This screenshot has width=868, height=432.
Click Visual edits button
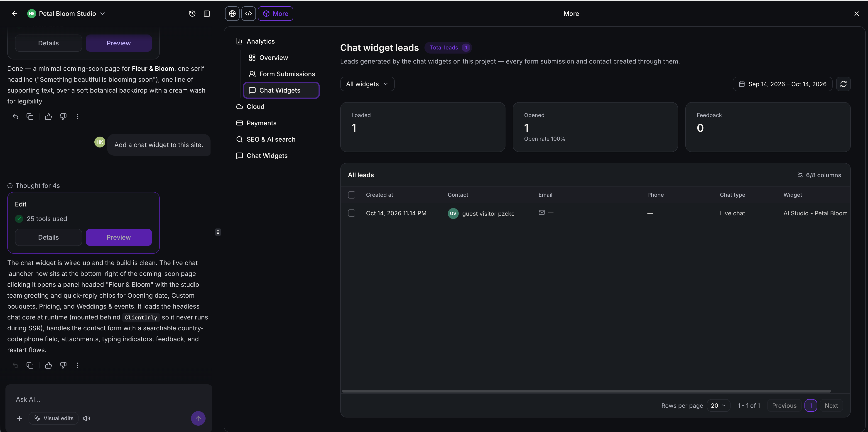(54, 418)
